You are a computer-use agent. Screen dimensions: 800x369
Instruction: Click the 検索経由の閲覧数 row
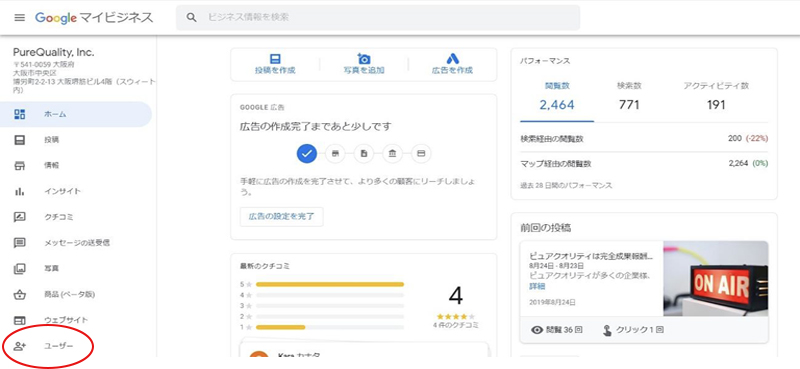[x=644, y=138]
